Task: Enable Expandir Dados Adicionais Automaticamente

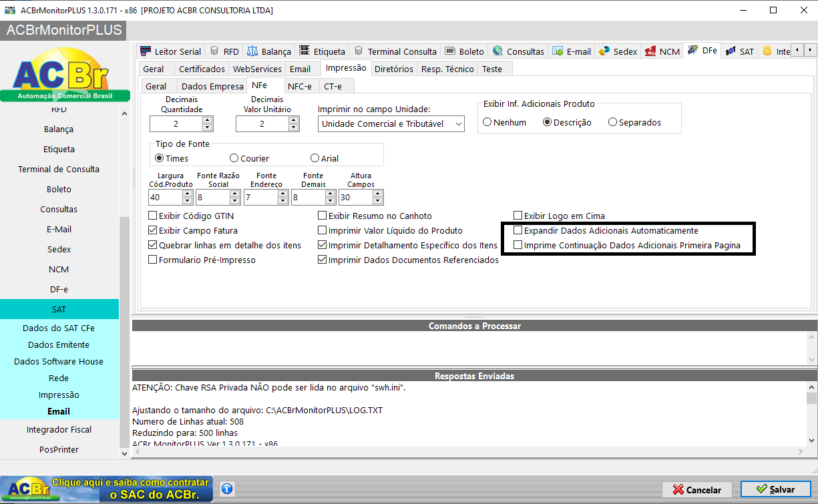Action: 518,230
